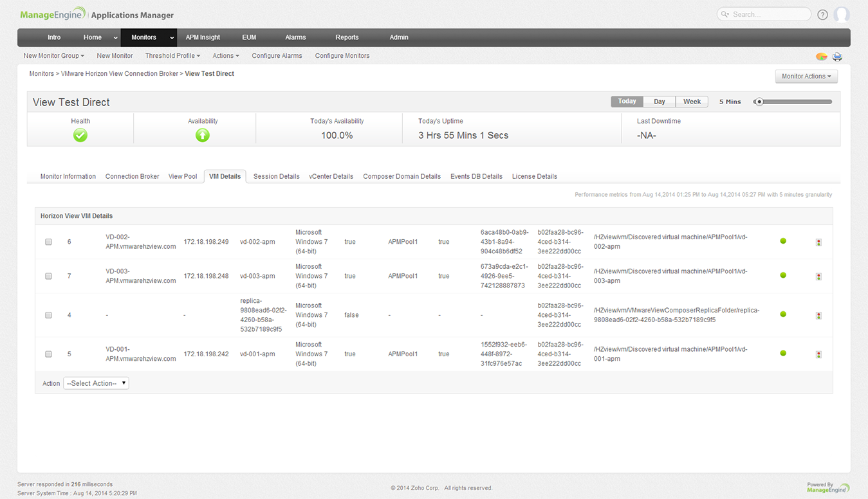
Task: Click the green Health checkmark icon
Action: coord(80,135)
